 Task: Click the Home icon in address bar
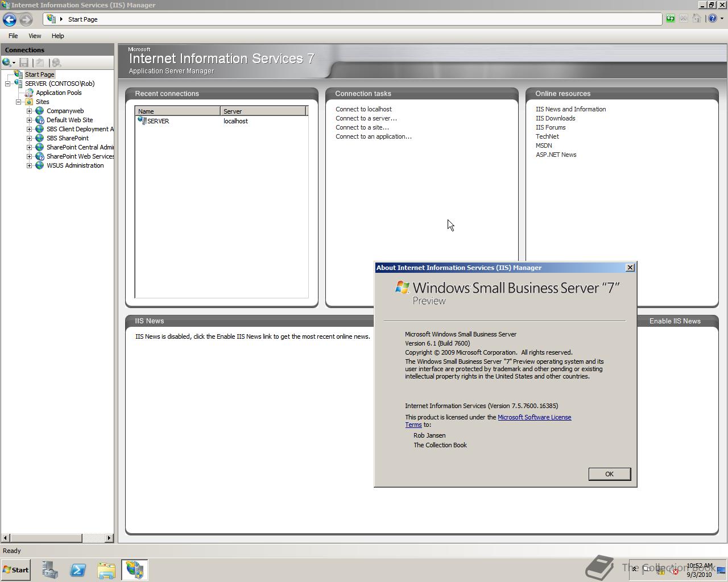(697, 19)
